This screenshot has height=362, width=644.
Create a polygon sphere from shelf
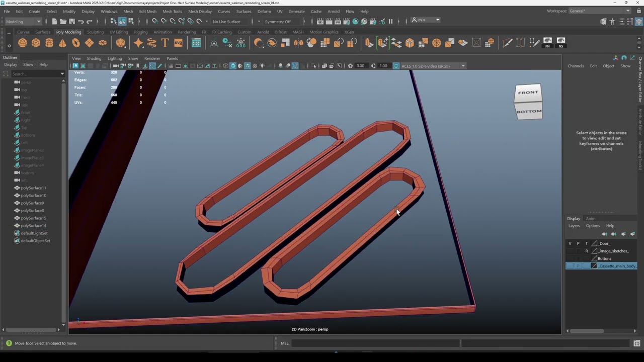(23, 43)
